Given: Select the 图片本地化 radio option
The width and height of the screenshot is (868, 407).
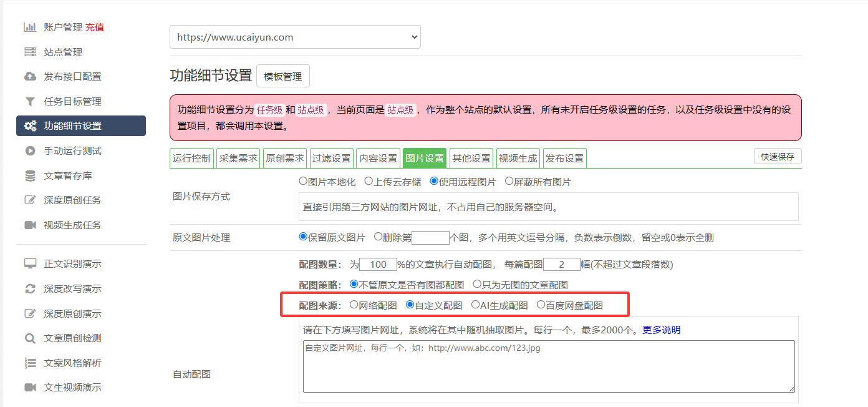Looking at the screenshot, I should coord(304,182).
